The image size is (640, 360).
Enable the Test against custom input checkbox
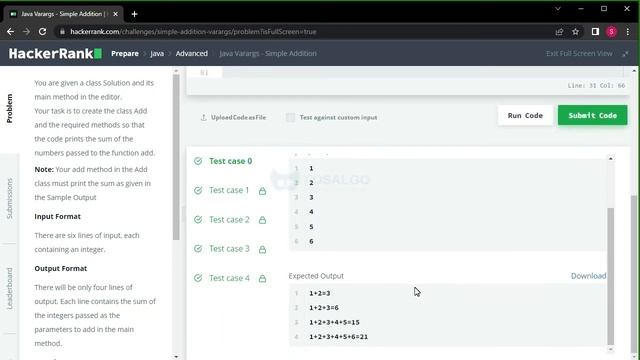click(290, 118)
